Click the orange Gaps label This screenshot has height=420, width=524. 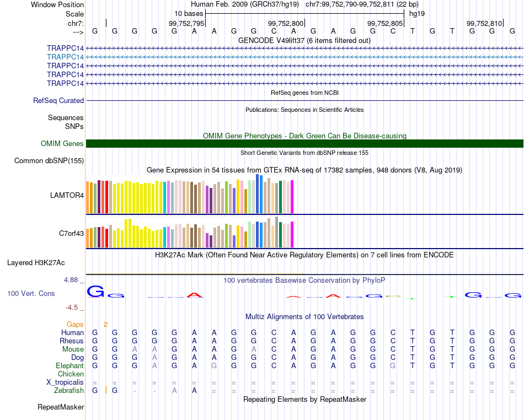coord(75,325)
